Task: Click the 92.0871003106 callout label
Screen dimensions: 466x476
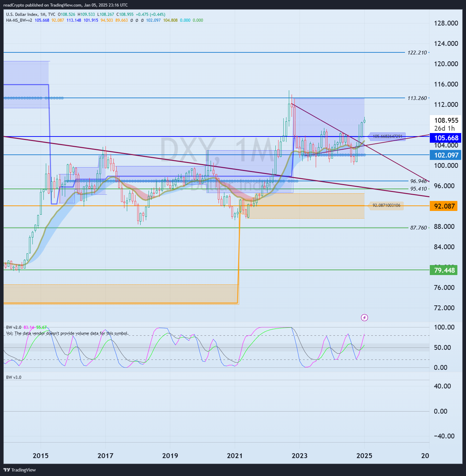Action: click(x=386, y=206)
